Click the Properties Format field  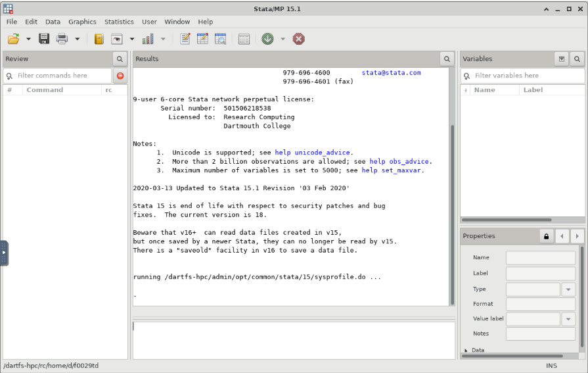coord(541,304)
